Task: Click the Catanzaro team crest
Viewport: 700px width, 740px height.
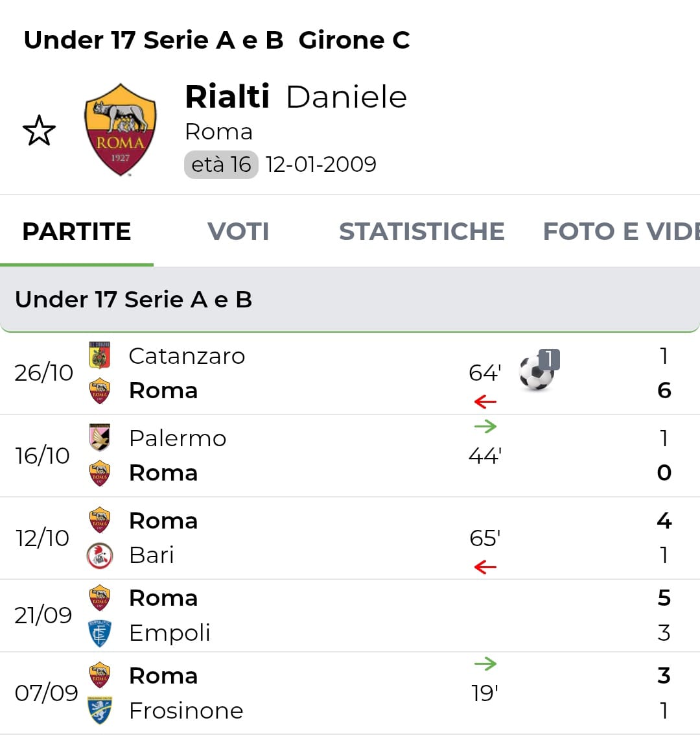Action: coord(99,355)
